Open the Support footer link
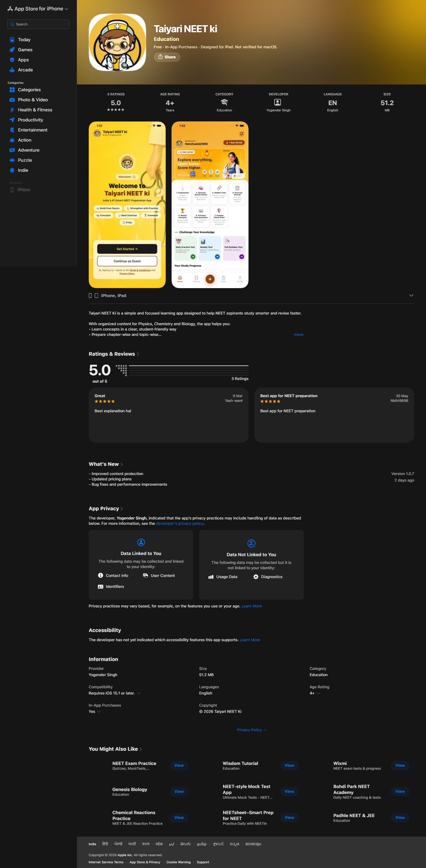 point(203,862)
